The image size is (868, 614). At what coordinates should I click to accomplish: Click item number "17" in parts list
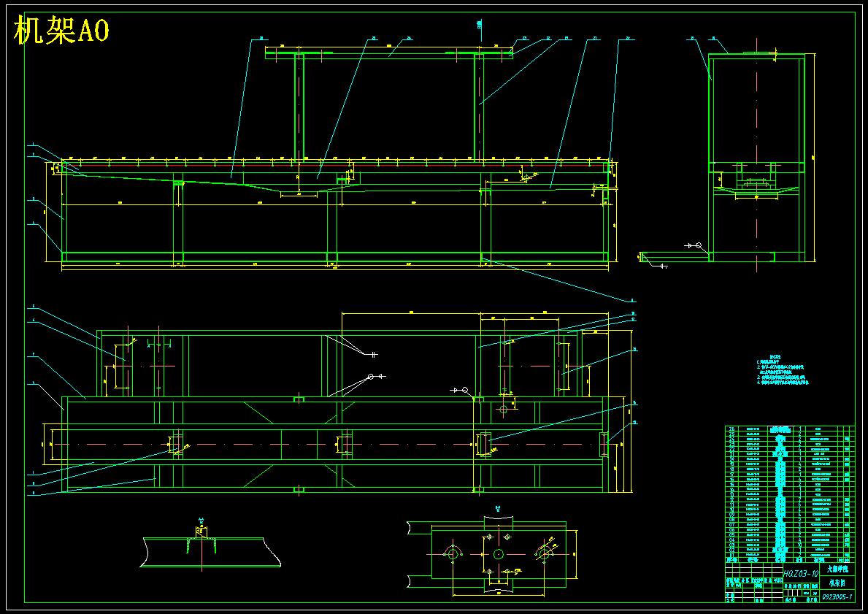[731, 474]
